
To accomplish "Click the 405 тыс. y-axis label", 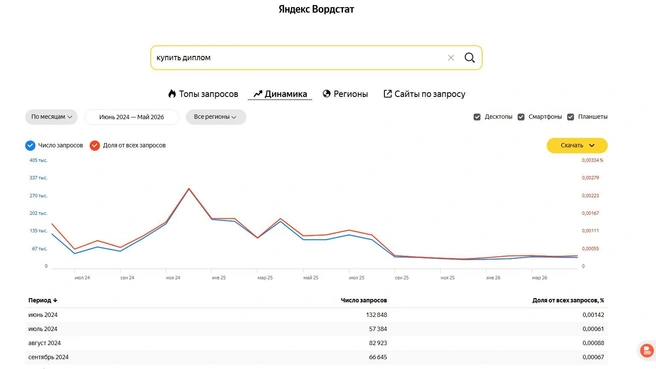I will 38,160.
